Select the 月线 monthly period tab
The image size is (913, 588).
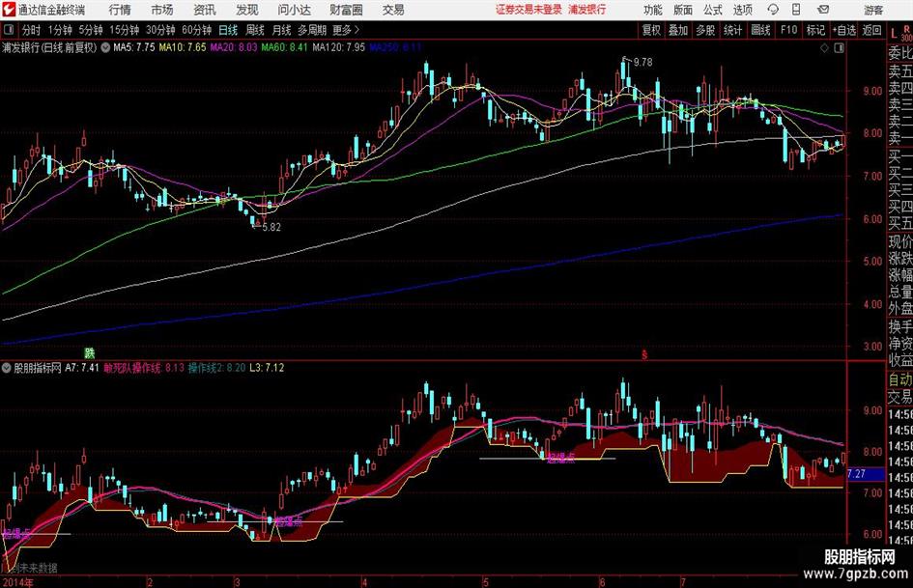pyautogui.click(x=282, y=30)
